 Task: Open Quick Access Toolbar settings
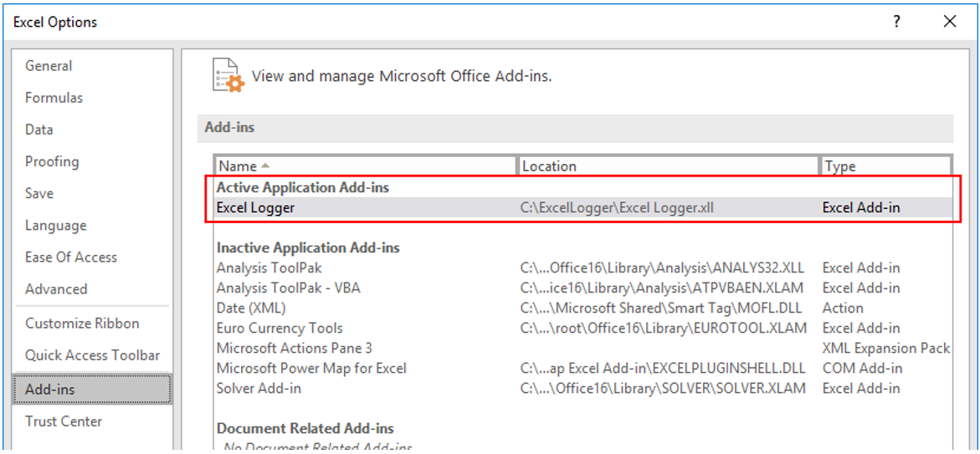(92, 355)
